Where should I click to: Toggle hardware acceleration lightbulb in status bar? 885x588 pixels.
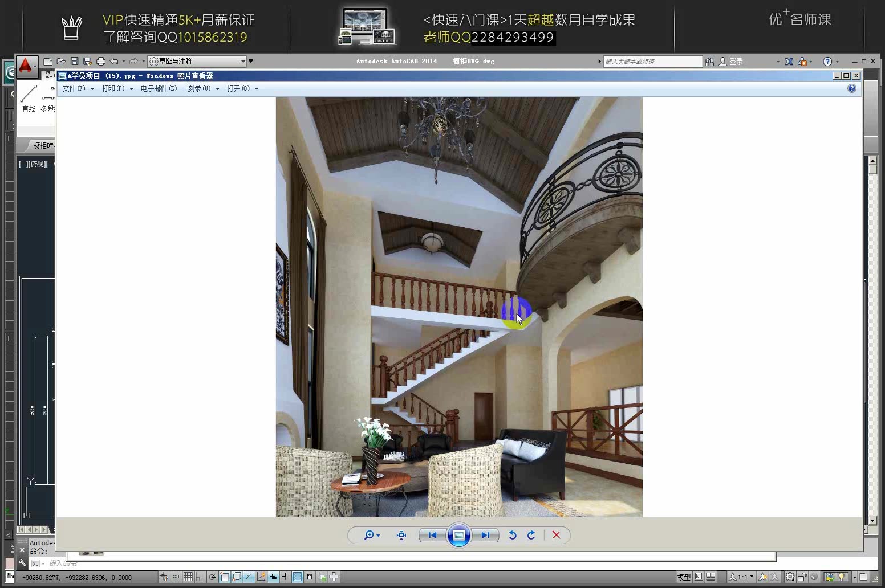click(x=842, y=577)
